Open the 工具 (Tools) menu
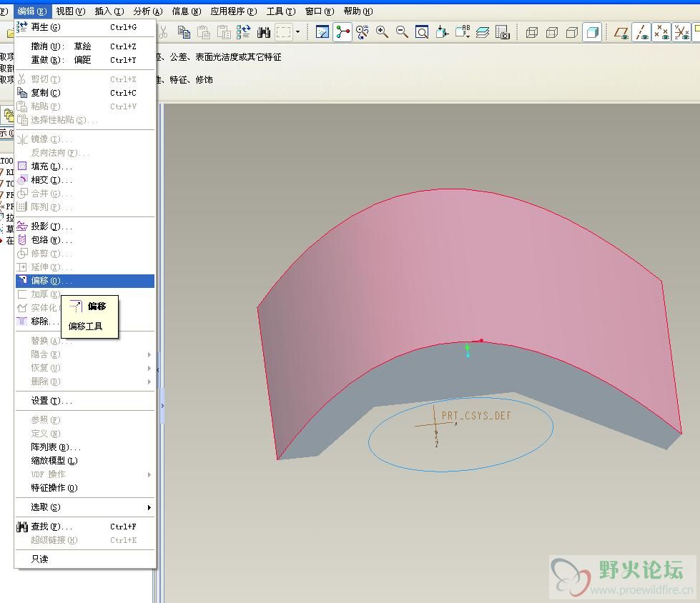 [281, 11]
